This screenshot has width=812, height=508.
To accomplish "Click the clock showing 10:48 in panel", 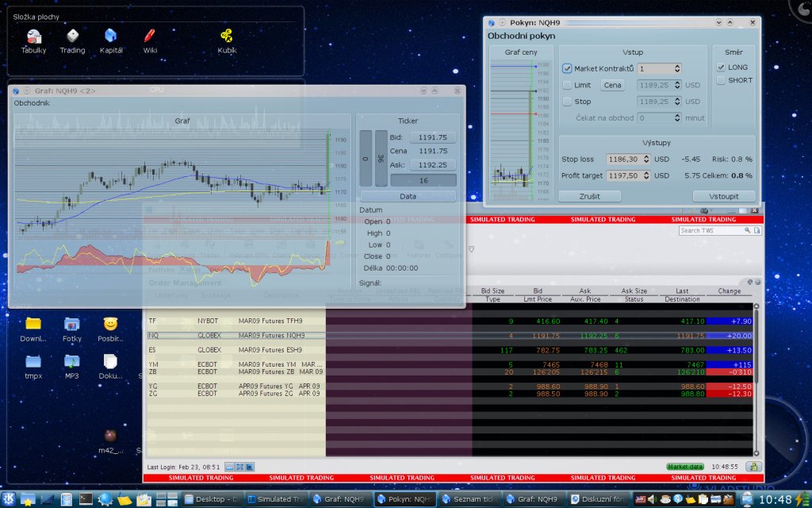I will click(x=776, y=499).
